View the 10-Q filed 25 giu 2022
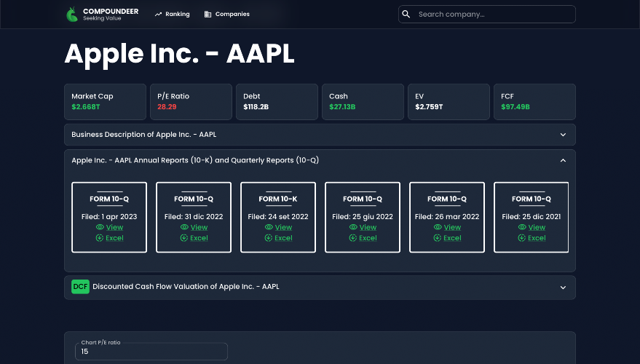Image resolution: width=640 pixels, height=364 pixels. 368,227
